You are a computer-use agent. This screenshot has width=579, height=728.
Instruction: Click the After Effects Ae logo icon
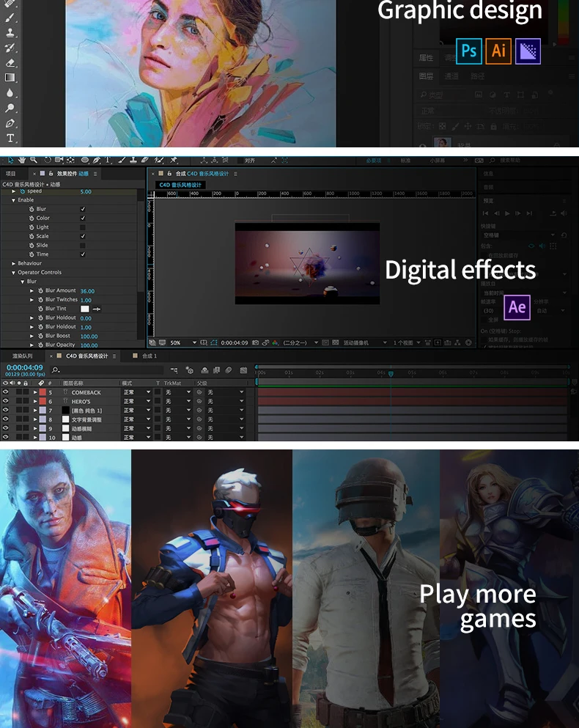(517, 307)
